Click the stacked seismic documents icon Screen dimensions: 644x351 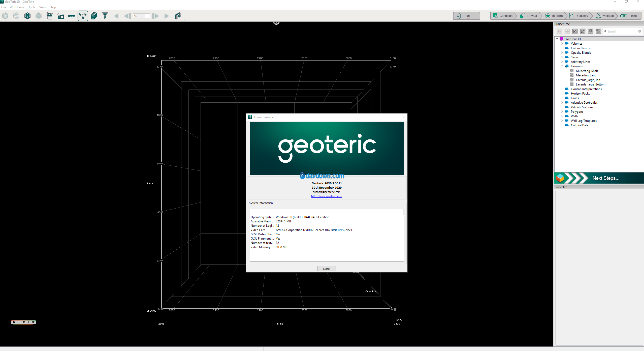click(x=94, y=16)
